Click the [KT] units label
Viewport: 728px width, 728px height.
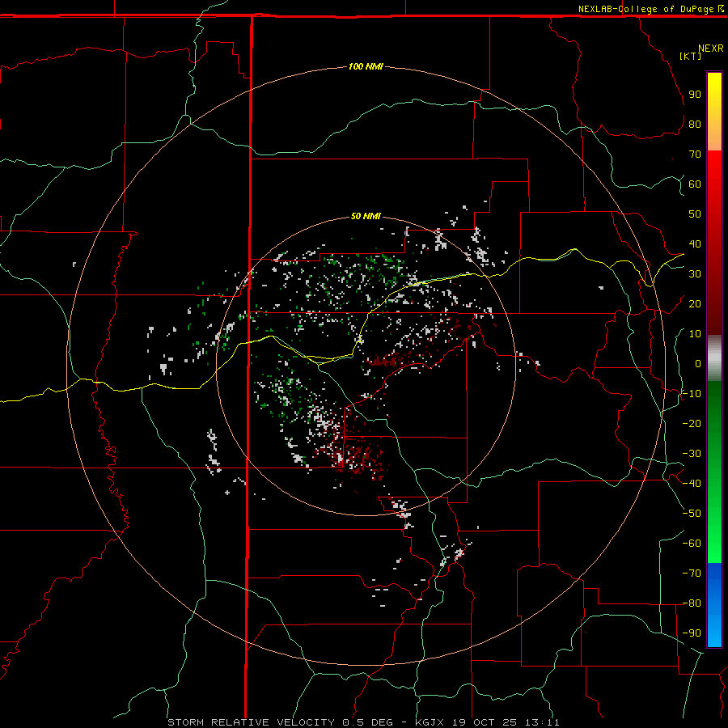coord(690,56)
